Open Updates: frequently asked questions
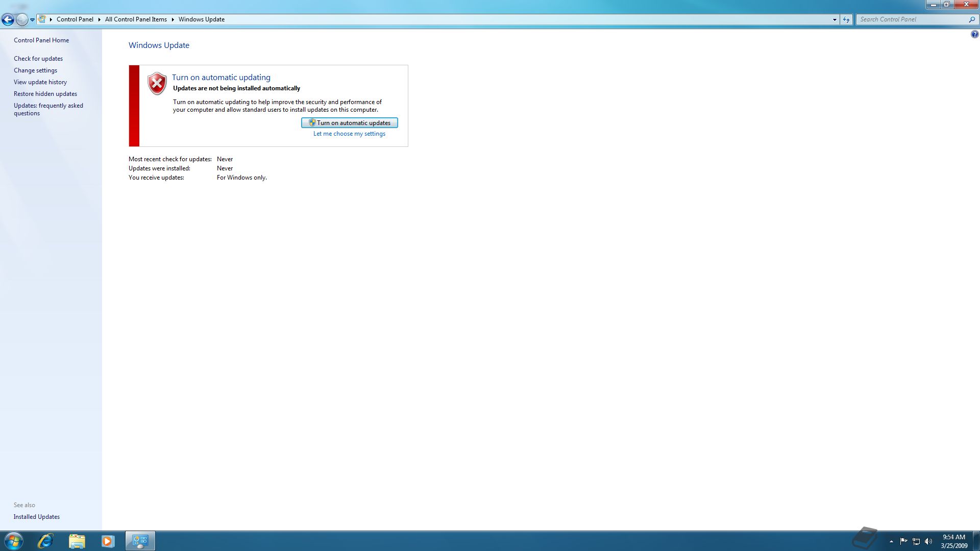This screenshot has height=551, width=980. tap(48, 109)
